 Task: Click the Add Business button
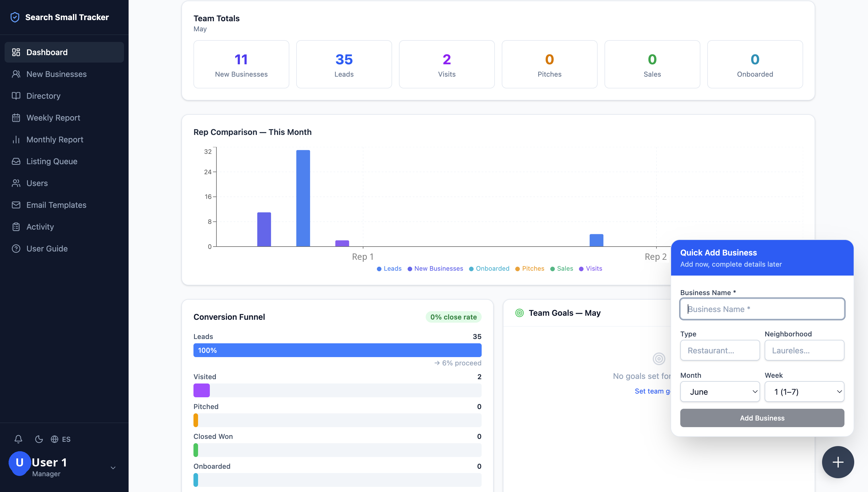(x=762, y=418)
